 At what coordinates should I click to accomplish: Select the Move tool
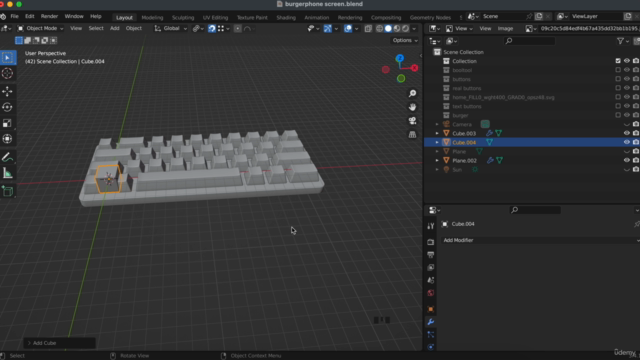click(x=7, y=91)
